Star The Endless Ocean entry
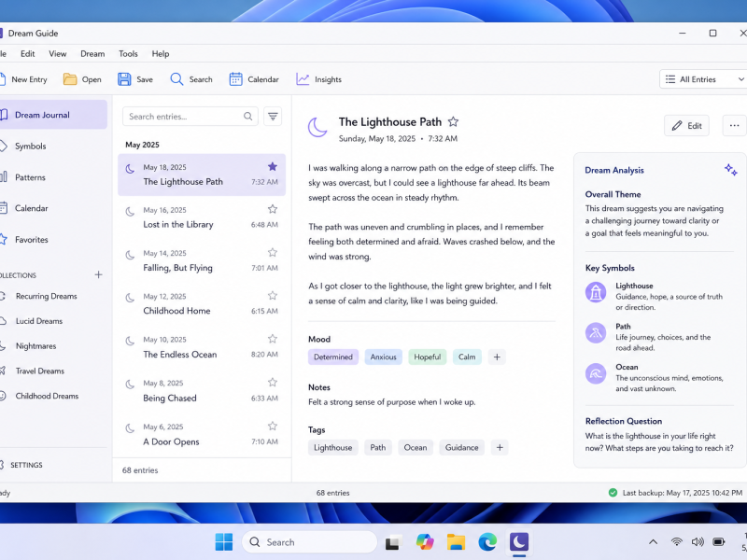 click(x=273, y=339)
